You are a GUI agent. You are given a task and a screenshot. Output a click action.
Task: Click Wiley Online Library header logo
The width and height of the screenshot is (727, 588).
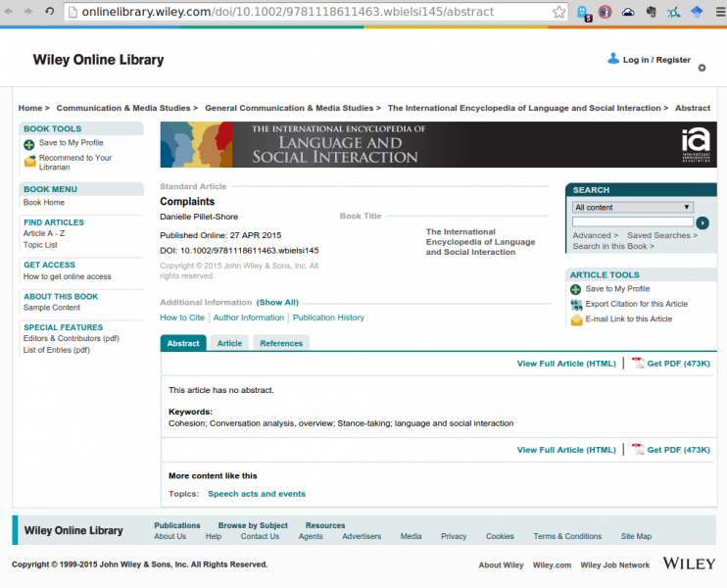pos(98,60)
